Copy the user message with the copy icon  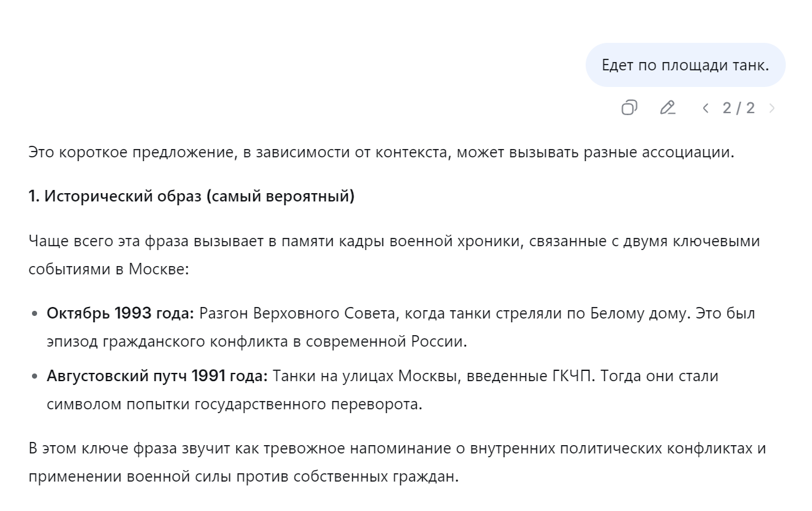point(629,107)
